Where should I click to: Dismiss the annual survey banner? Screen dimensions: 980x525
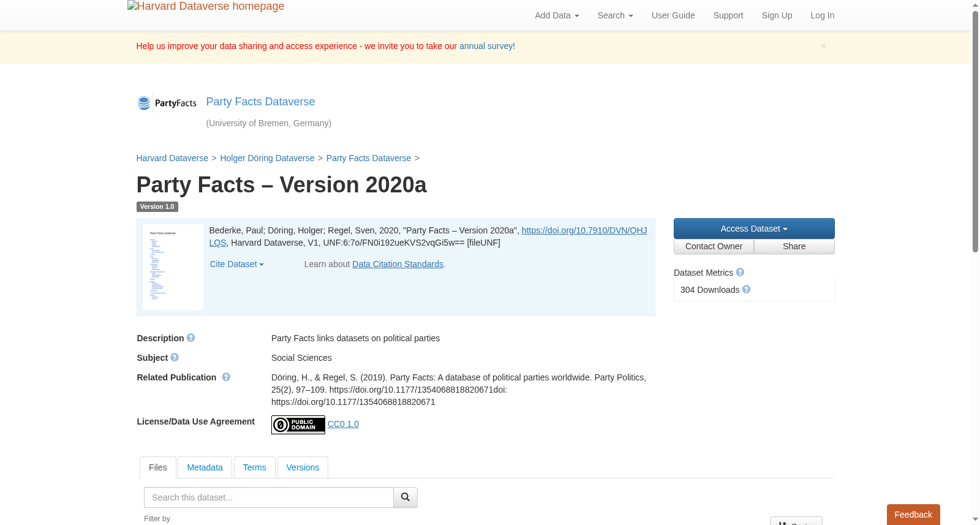823,46
